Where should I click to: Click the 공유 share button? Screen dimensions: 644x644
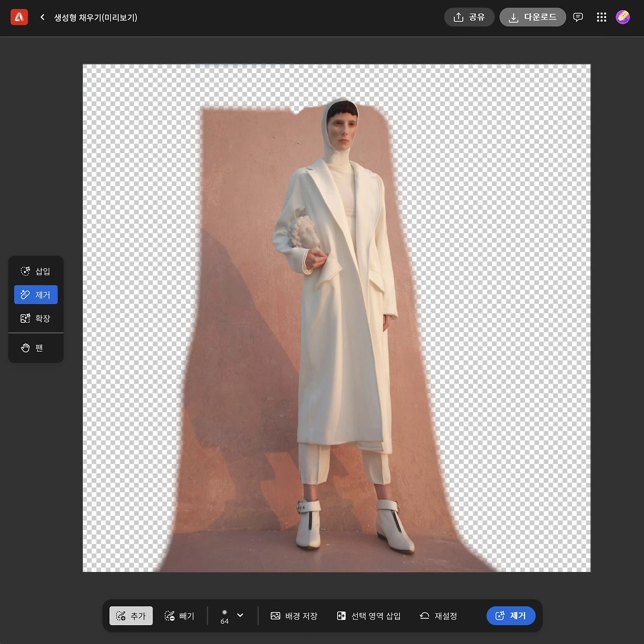tap(469, 17)
